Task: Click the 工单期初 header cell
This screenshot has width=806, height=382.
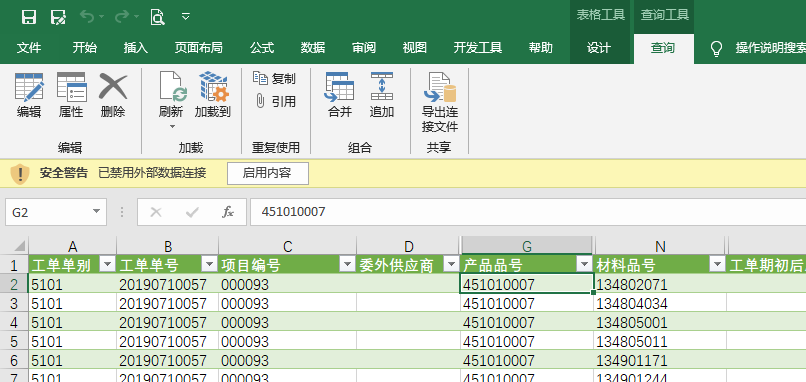Action: [x=766, y=265]
